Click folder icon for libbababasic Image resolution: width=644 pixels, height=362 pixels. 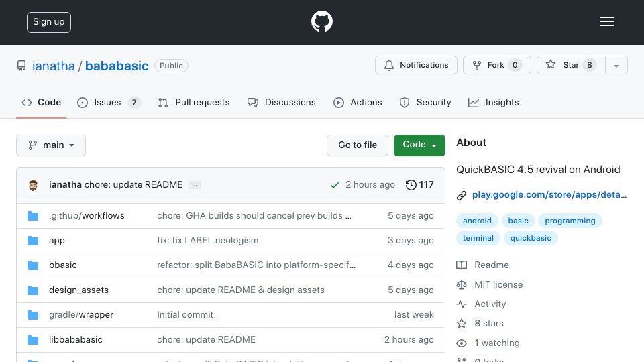(33, 340)
